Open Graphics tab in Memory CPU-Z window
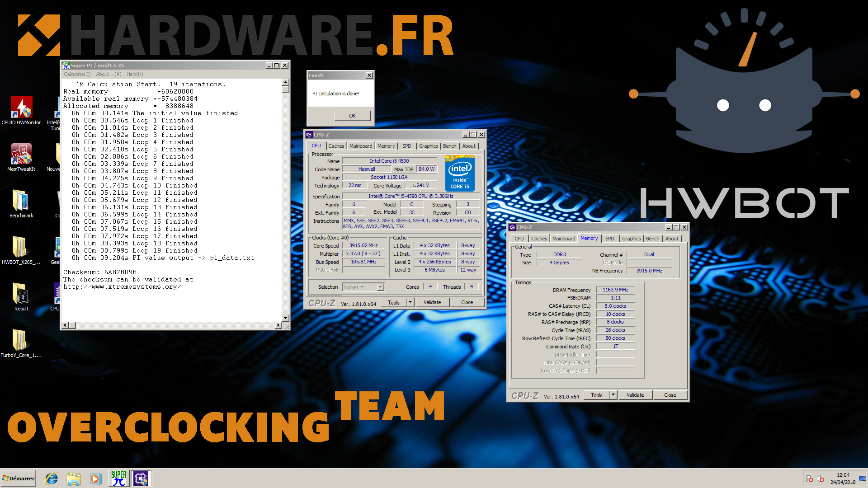Screen dimensions: 868x488 [x=631, y=239]
